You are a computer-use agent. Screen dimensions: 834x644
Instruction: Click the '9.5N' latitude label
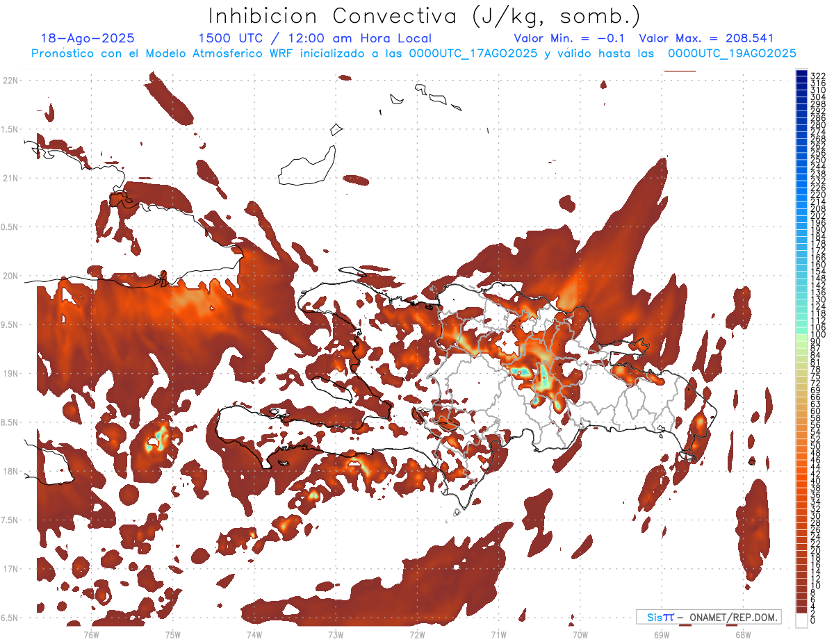10,325
